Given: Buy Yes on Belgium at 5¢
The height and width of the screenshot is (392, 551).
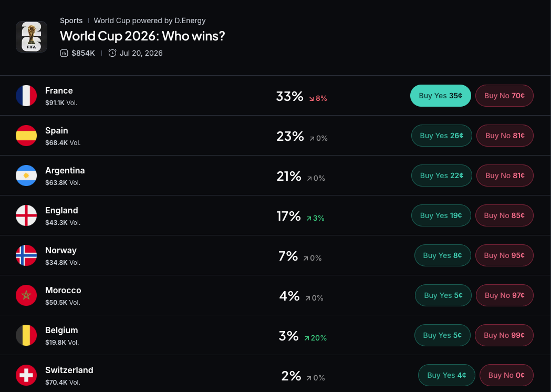Looking at the screenshot, I should 442,335.
